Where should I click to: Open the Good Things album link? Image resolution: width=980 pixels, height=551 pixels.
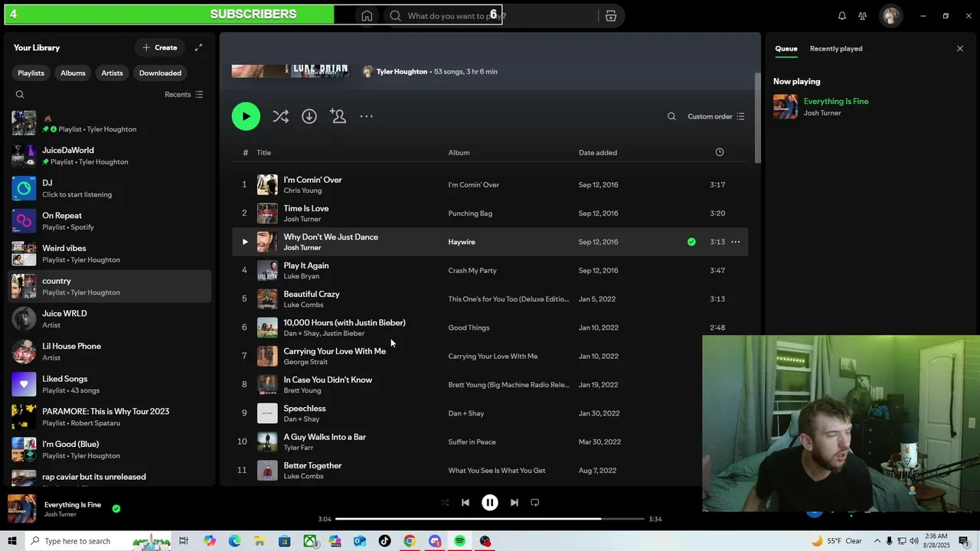469,328
